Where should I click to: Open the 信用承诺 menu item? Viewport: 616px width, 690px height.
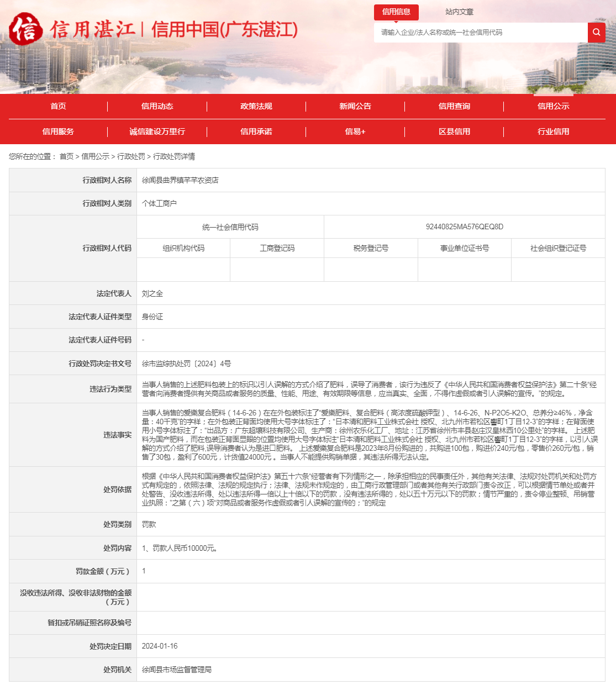[x=256, y=131]
